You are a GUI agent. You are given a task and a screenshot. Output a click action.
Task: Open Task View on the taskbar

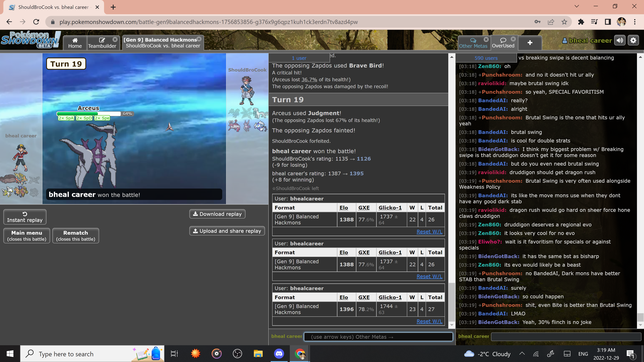[x=174, y=354]
